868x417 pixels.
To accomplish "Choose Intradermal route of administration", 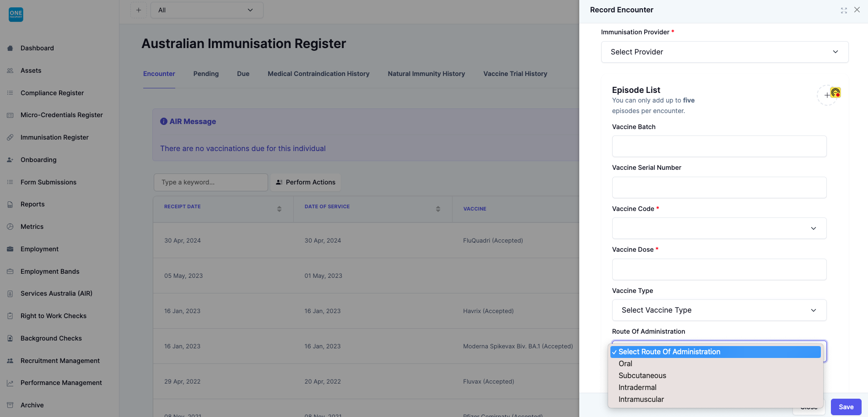I will [716, 387].
